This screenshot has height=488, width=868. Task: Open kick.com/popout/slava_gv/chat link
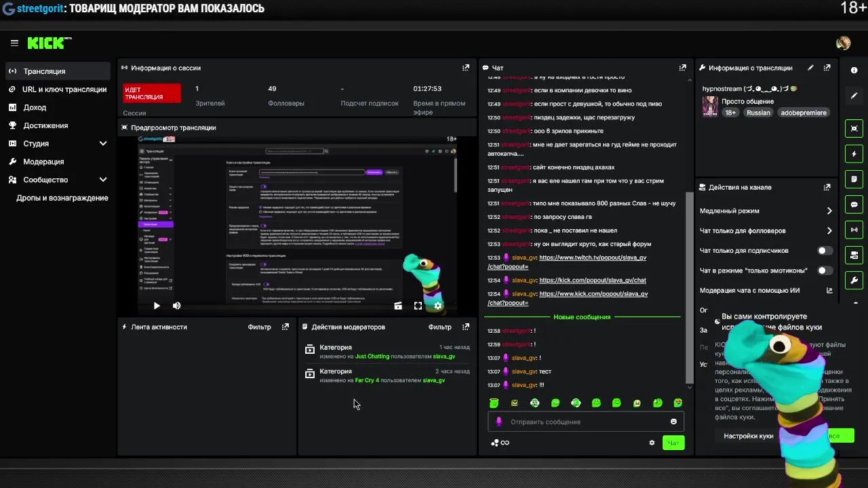[x=592, y=280]
